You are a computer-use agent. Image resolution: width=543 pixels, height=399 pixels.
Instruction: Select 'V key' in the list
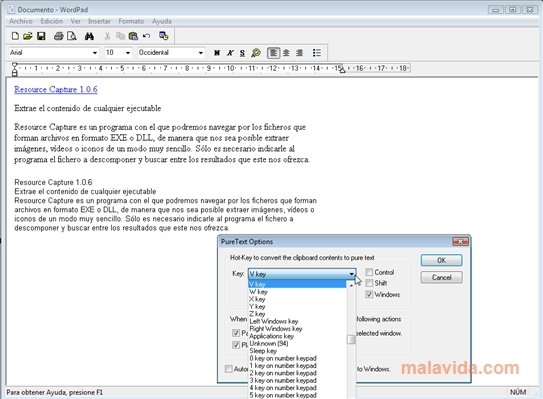(297, 284)
